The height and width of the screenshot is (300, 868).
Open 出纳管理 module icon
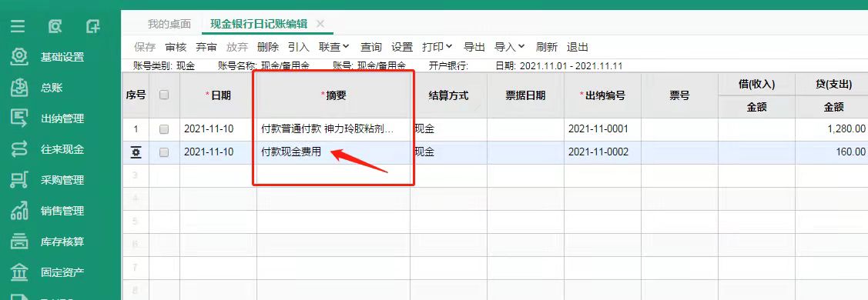coord(19,118)
